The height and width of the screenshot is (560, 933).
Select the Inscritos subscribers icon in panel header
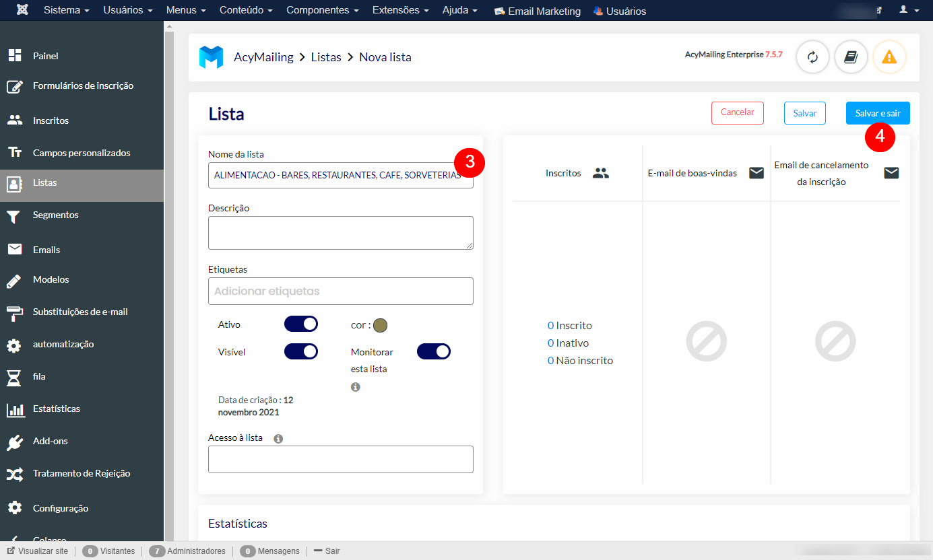coord(600,172)
